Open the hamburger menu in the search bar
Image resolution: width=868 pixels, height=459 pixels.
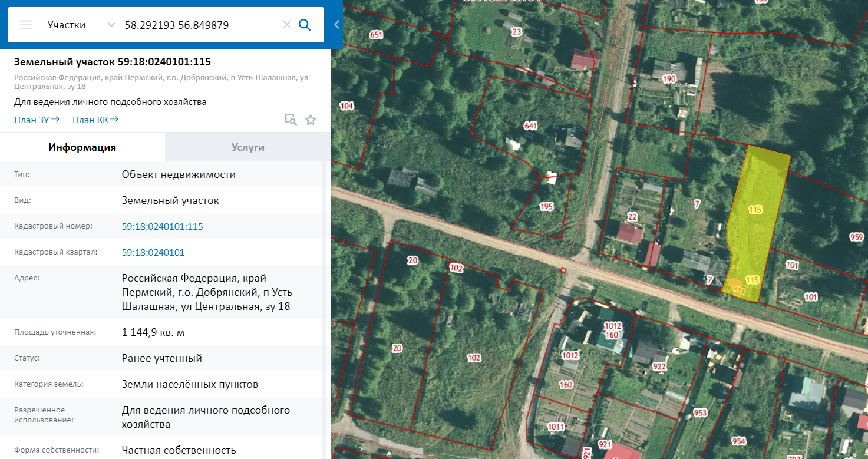[26, 25]
